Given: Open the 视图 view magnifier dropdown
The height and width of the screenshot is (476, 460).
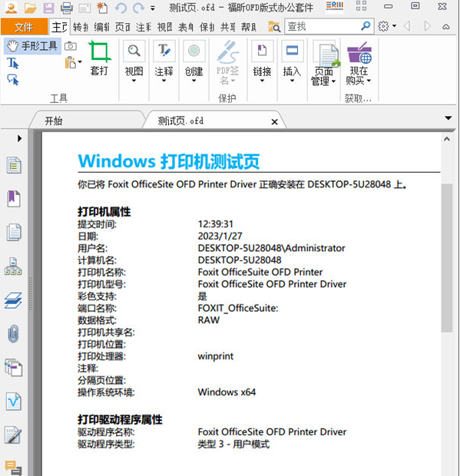Looking at the screenshot, I should 134,61.
